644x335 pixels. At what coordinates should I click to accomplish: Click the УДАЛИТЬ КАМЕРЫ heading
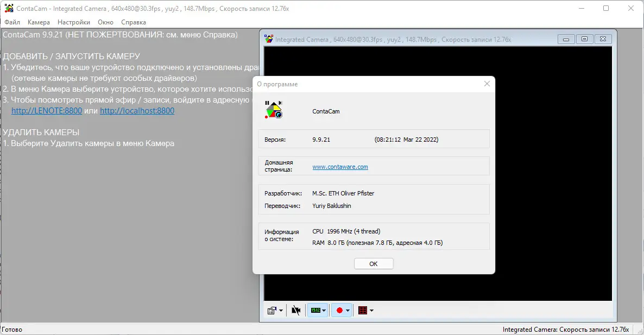coord(41,132)
